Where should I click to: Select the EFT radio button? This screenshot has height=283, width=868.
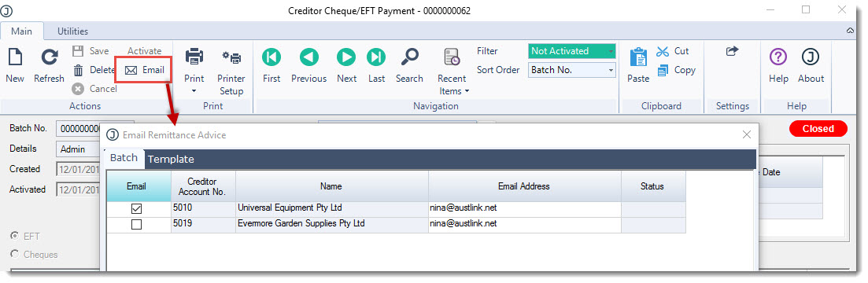coord(14,236)
